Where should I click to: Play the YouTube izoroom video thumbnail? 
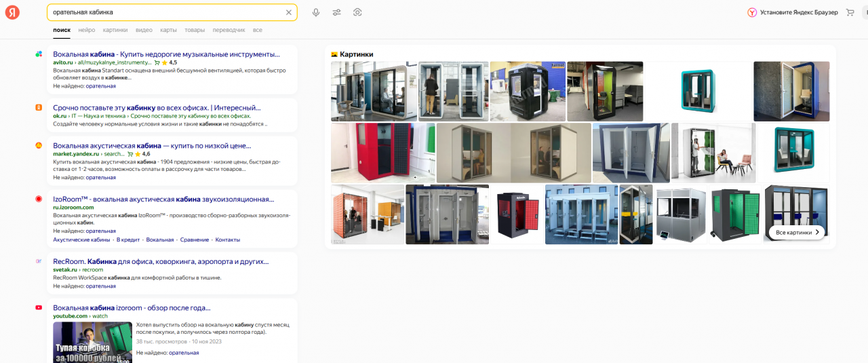click(93, 342)
